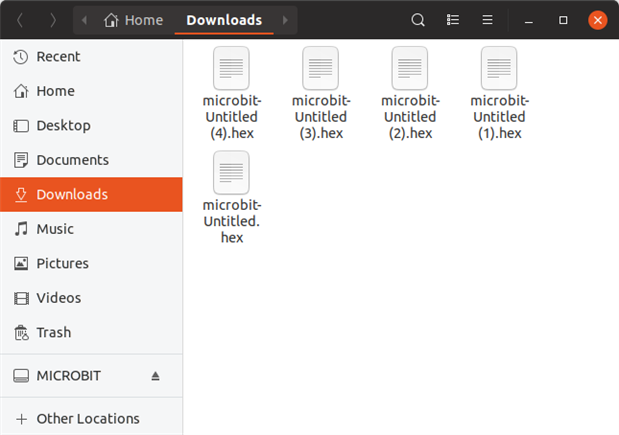619x435 pixels.
Task: Eject the MICROBIT drive
Action: point(155,376)
